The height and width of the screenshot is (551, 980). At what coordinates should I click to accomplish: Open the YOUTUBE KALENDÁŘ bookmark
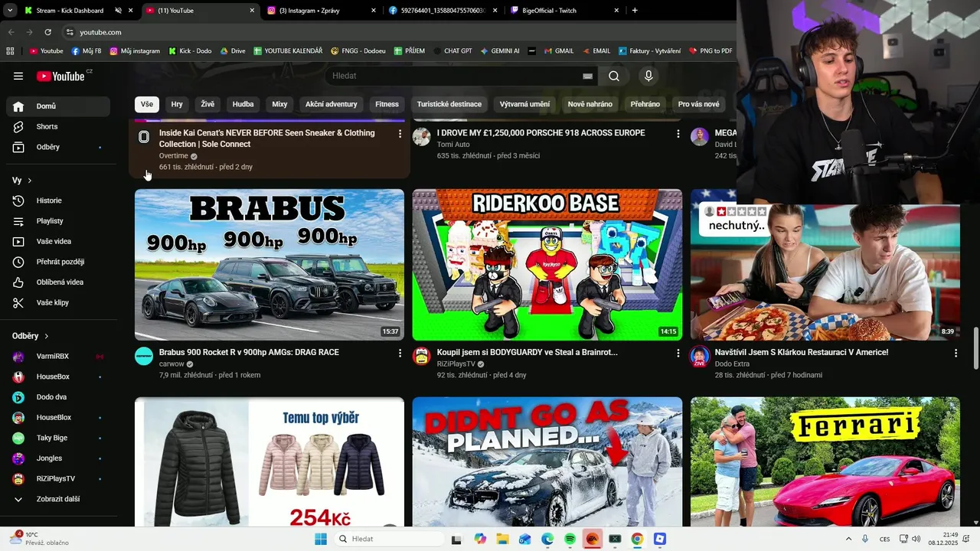288,51
